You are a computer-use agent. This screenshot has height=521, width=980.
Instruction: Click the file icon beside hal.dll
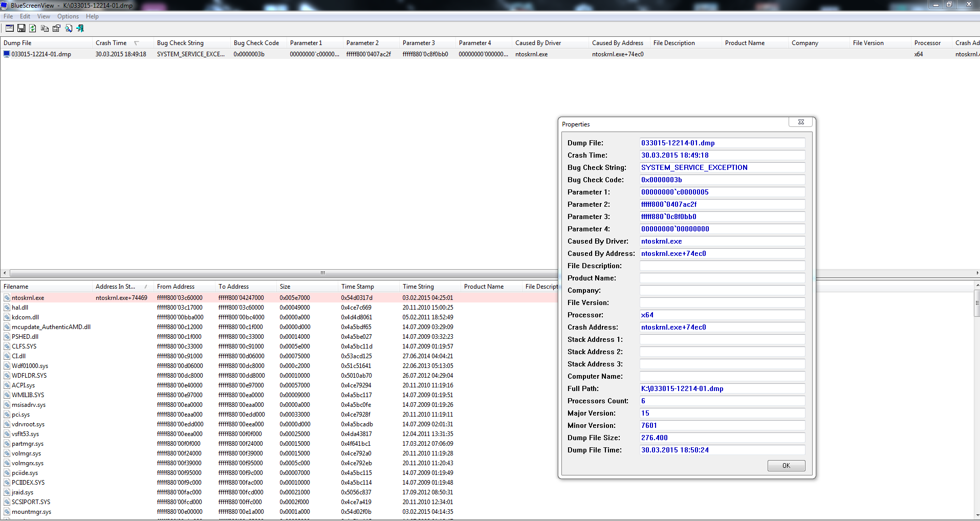[x=7, y=308]
